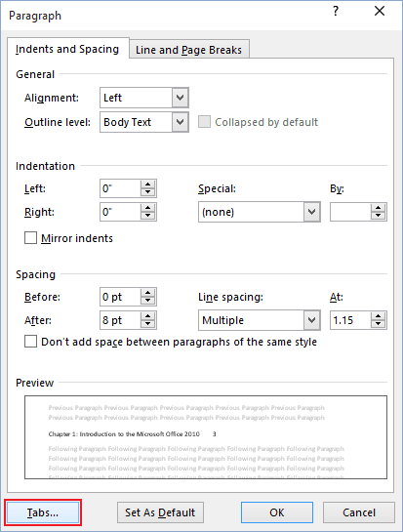Click the Right indentation field
The width and height of the screenshot is (403, 532).
120,212
